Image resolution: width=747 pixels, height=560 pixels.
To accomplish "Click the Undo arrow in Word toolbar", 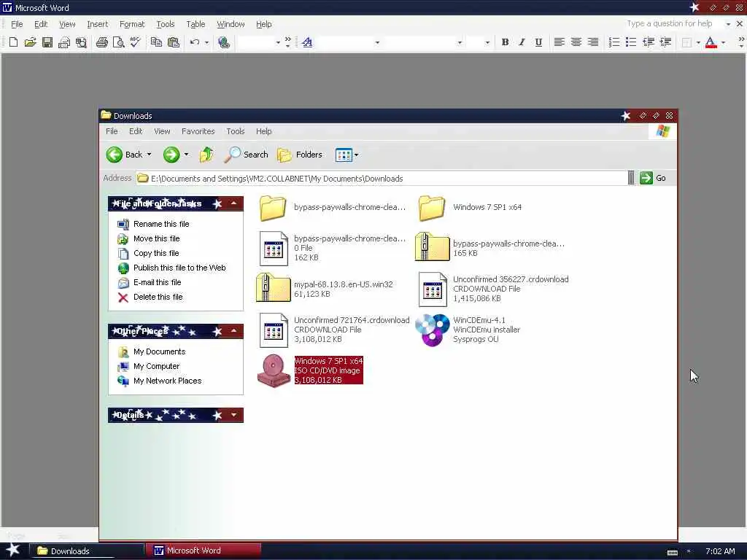I will [x=194, y=42].
